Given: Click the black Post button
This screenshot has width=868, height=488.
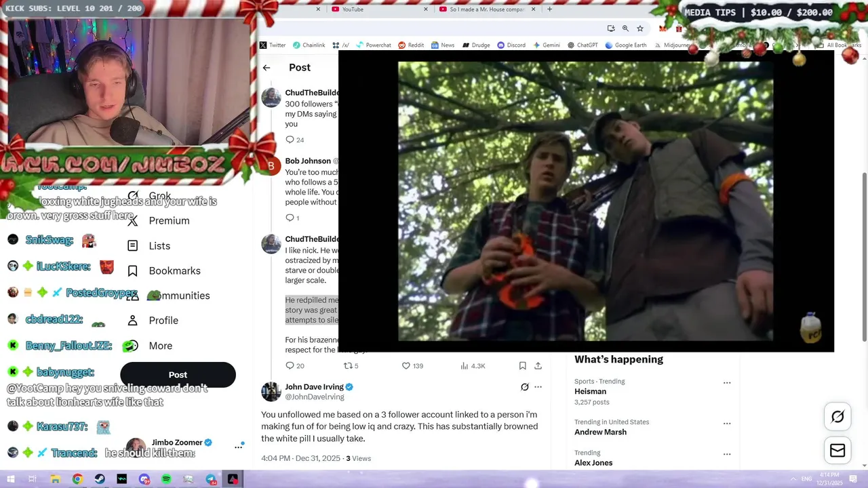Looking at the screenshot, I should 178,375.
